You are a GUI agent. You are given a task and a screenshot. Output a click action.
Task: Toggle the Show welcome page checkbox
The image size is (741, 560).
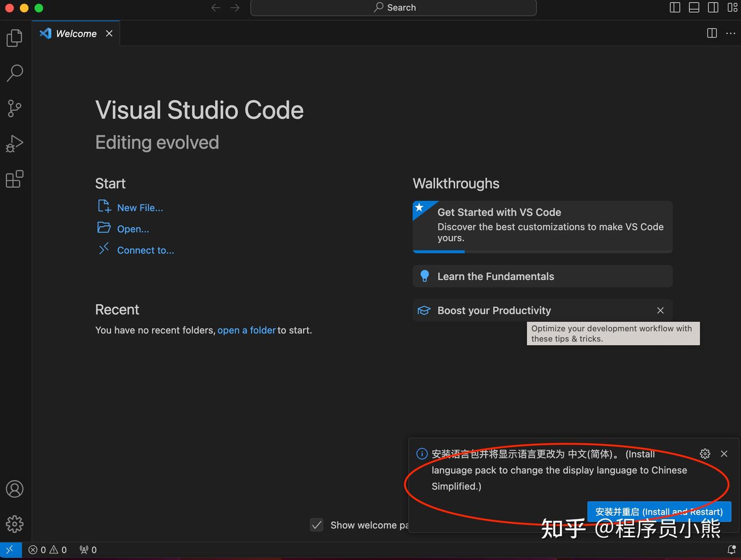(317, 525)
